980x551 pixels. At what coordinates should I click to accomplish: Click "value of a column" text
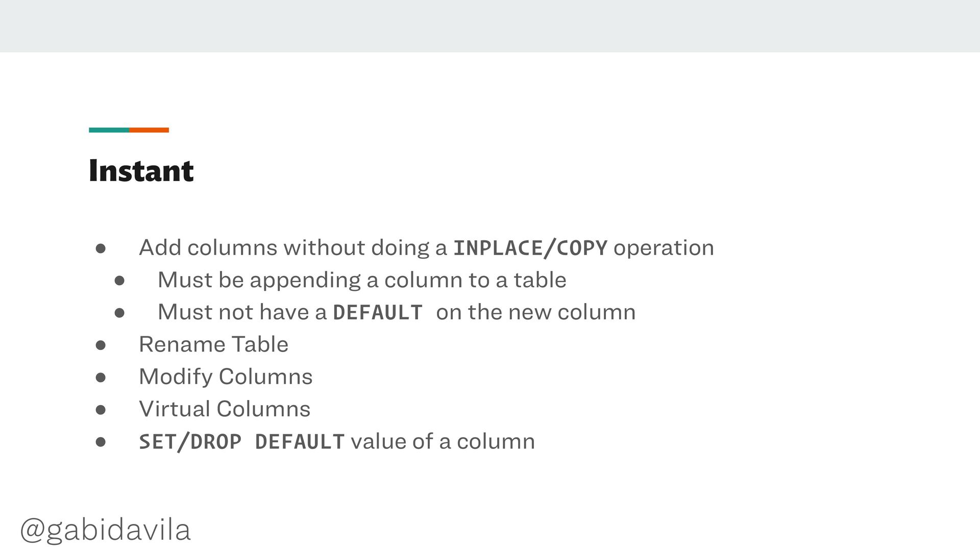(443, 441)
